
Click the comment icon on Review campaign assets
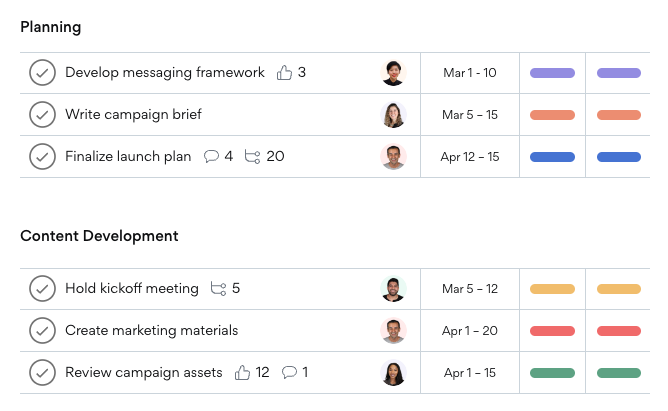coord(289,373)
